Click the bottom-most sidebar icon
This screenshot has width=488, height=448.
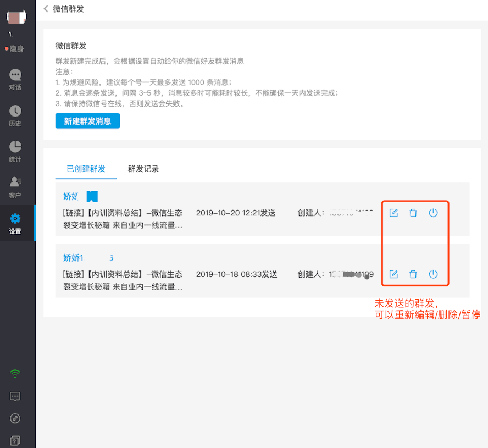pos(15,440)
